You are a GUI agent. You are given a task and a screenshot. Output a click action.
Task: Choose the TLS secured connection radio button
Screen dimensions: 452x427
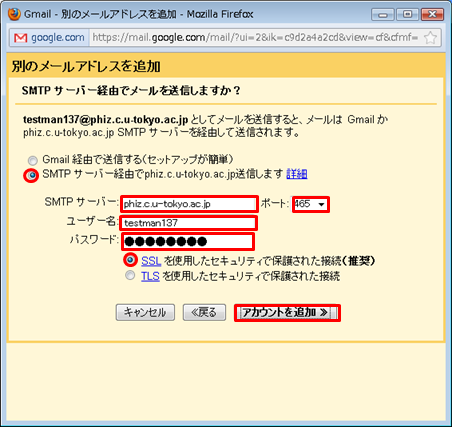click(x=130, y=275)
